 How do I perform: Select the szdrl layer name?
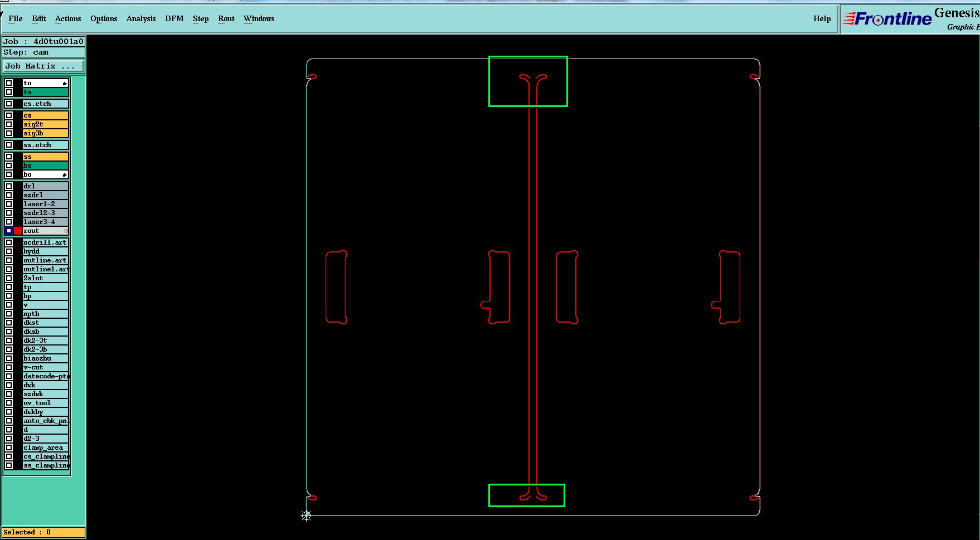[x=46, y=195]
